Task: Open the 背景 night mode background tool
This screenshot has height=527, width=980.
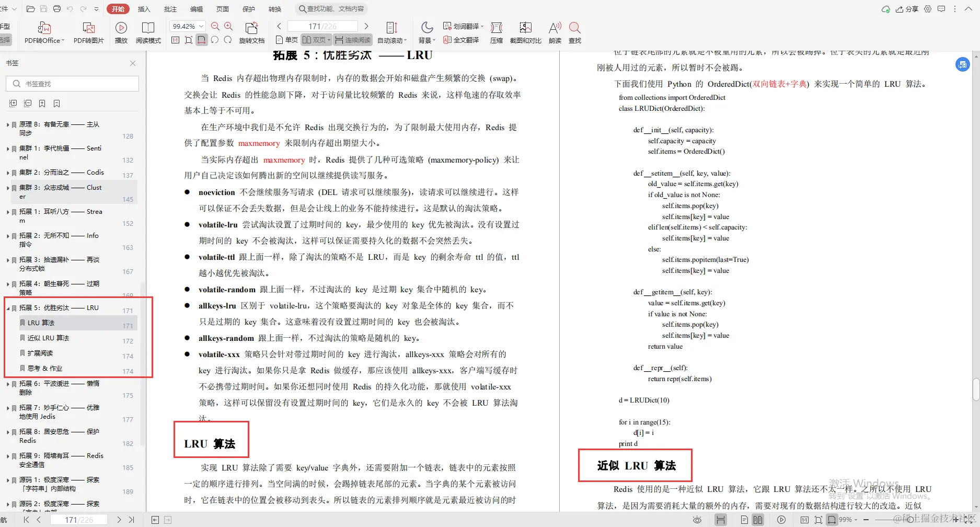Action: click(x=426, y=31)
